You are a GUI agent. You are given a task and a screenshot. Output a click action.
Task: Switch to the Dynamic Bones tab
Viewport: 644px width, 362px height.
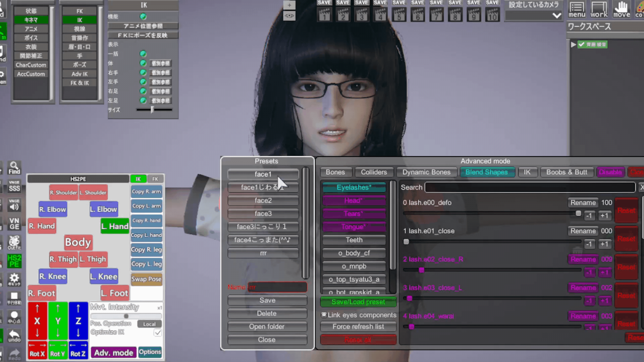(x=426, y=172)
